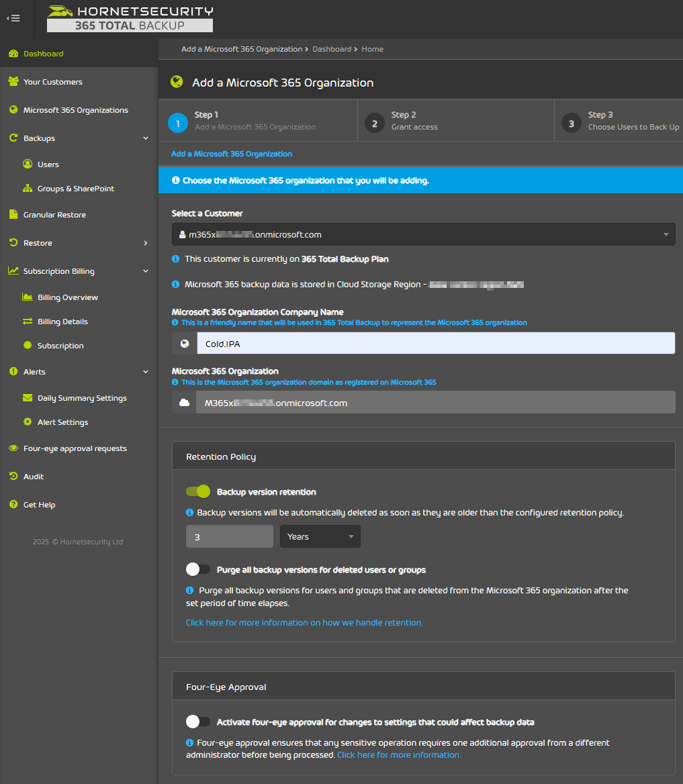Click the Daily Summary Settings envelope icon
Viewport: 683px width, 784px height.
tap(28, 398)
